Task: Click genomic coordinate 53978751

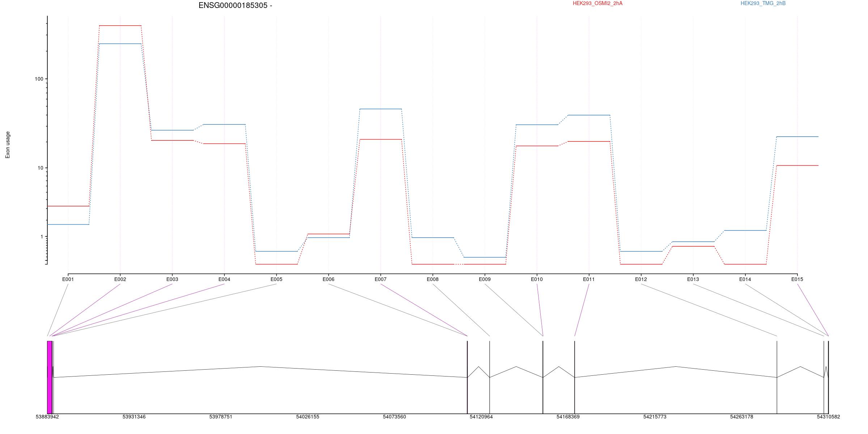Action: [221, 417]
